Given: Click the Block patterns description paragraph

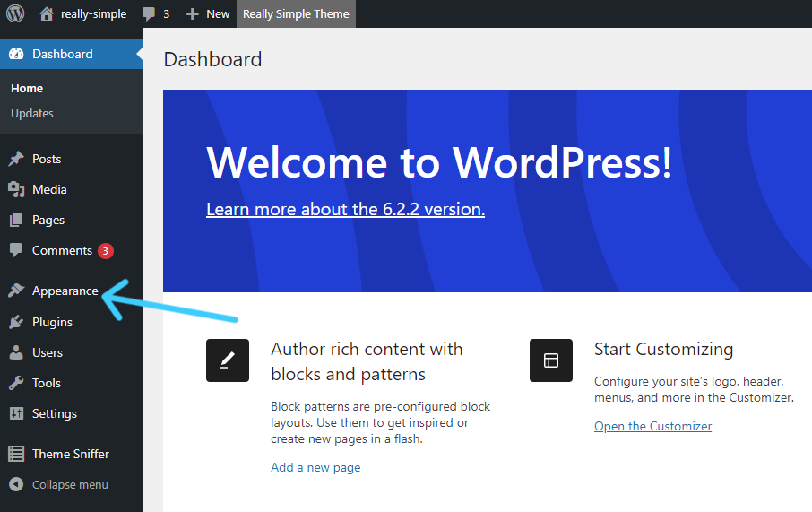Looking at the screenshot, I should 381,423.
